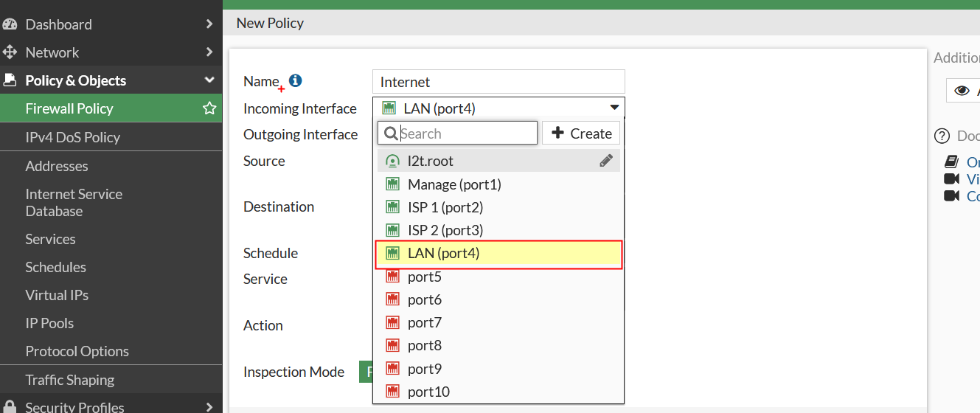
Task: Go to Virtual IPs in sidebar
Action: [57, 295]
